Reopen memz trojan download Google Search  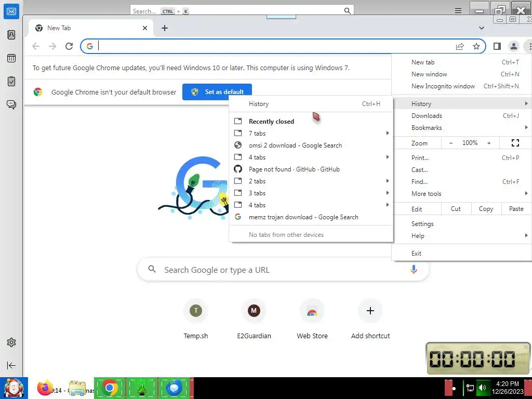point(311,217)
